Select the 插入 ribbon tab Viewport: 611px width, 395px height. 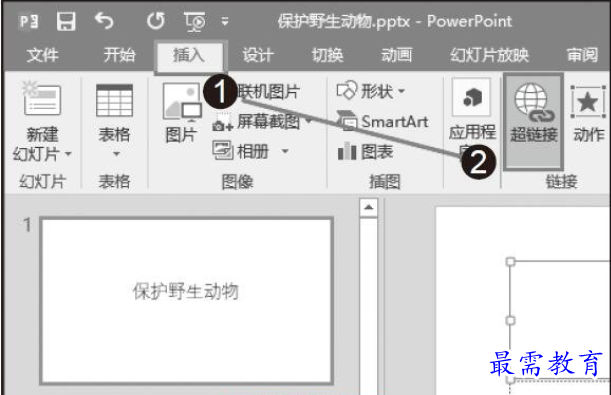coord(189,55)
